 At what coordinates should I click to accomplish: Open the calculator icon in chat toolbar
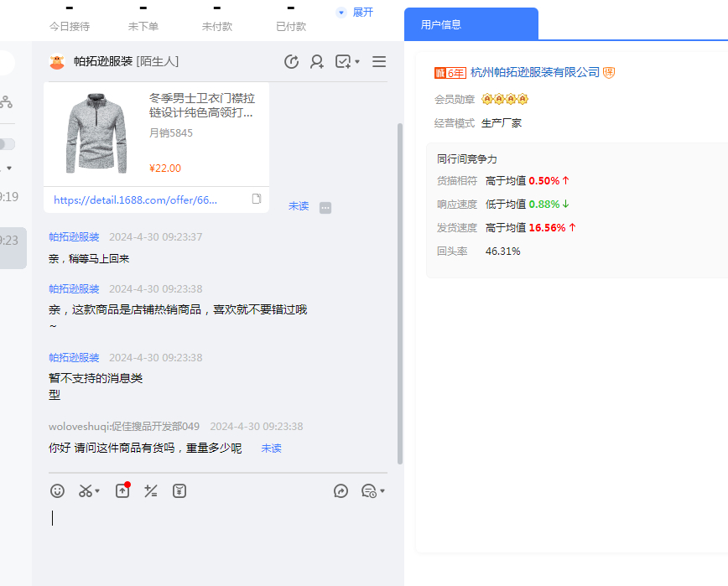tap(151, 491)
